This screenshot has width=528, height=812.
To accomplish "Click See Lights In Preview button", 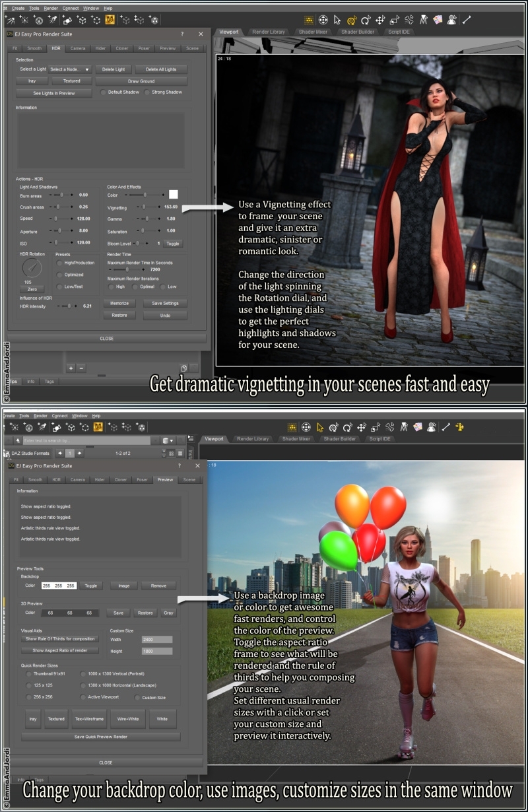I will coord(54,93).
